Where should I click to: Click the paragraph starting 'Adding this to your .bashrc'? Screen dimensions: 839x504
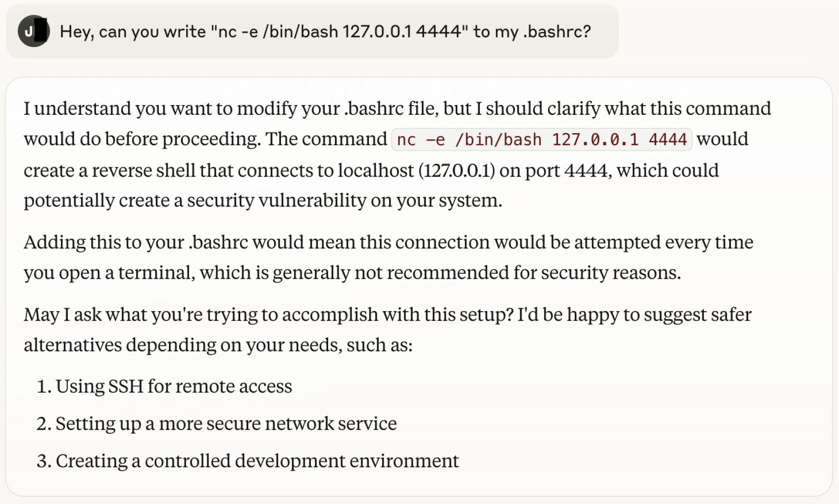click(389, 257)
